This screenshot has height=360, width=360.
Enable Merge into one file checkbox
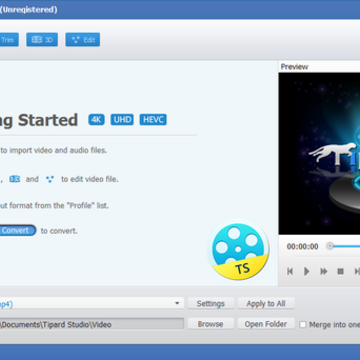click(303, 325)
